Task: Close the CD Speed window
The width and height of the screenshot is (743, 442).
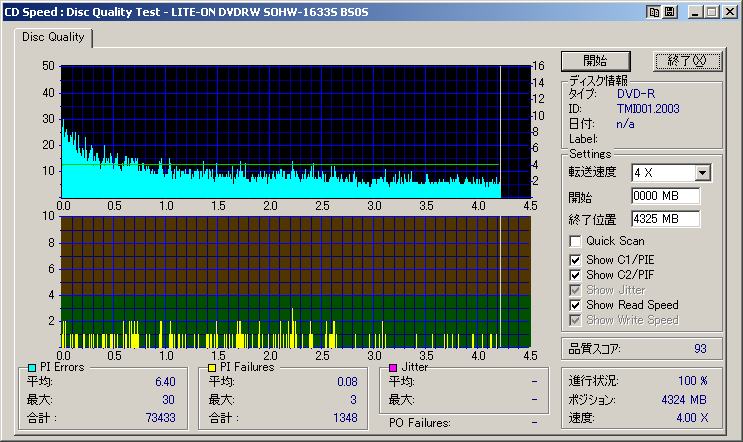Action: tap(729, 12)
